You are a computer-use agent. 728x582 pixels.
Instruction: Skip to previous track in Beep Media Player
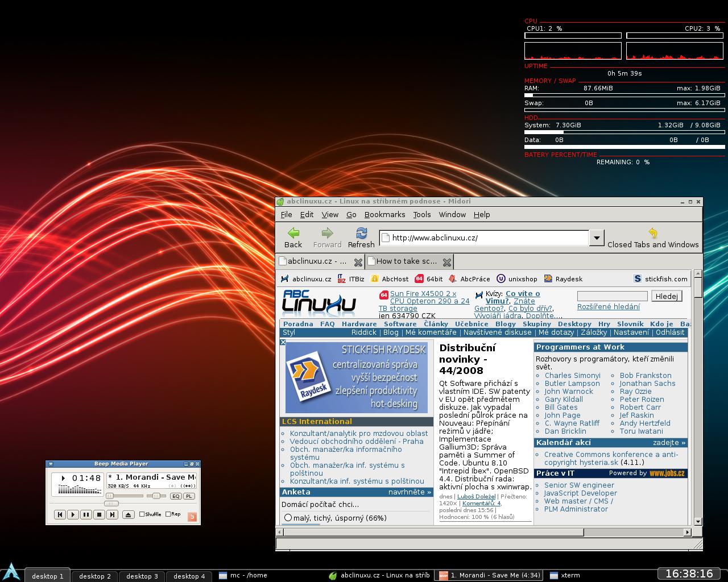(x=60, y=514)
